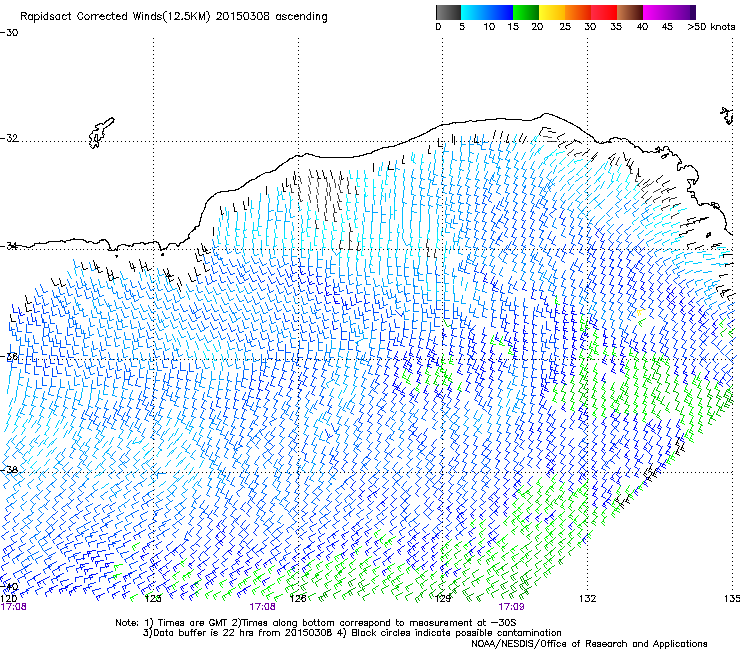Click the 'Times are GMT' note line
This screenshot has height=650, width=740.
point(316,623)
